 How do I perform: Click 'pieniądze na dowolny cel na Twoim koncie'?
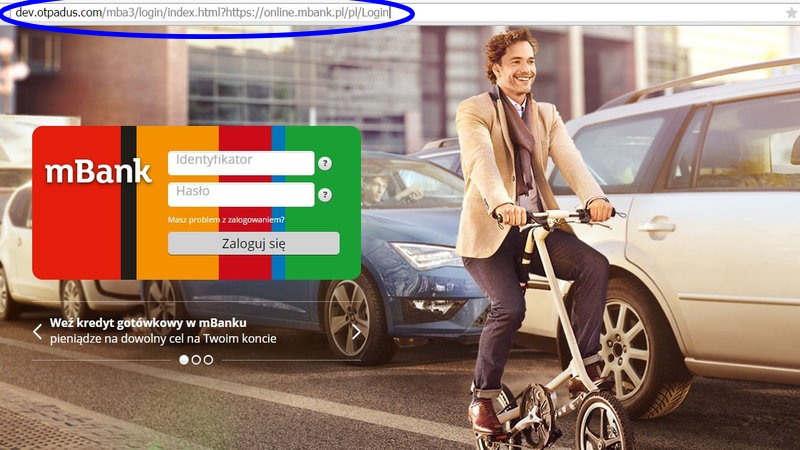click(163, 339)
